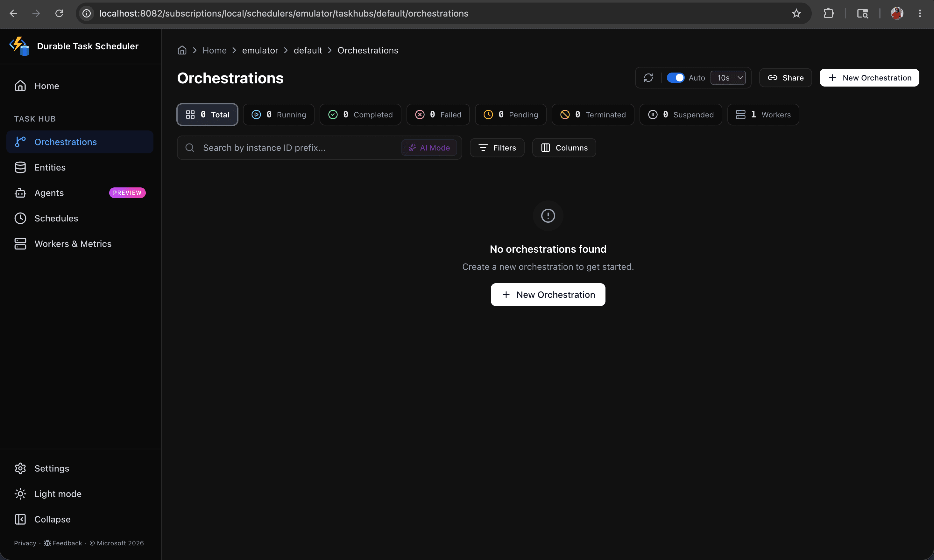
Task: Select the 0 Total status filter
Action: (207, 114)
